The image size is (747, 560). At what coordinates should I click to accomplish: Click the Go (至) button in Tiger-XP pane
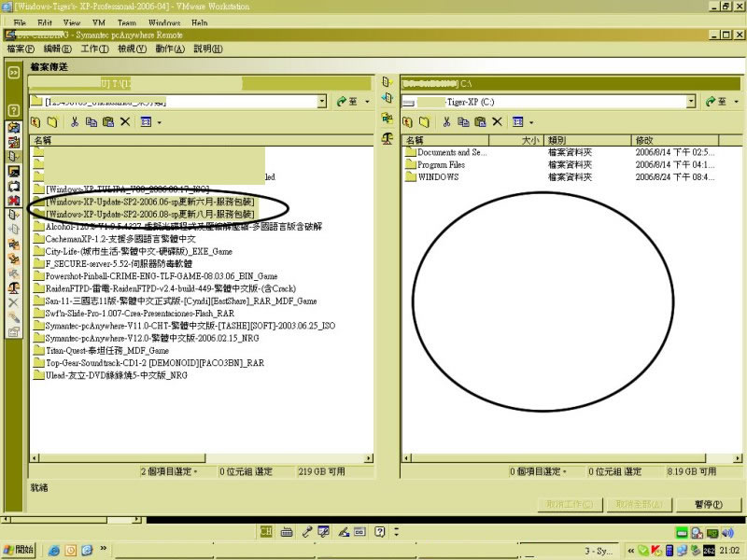click(717, 102)
